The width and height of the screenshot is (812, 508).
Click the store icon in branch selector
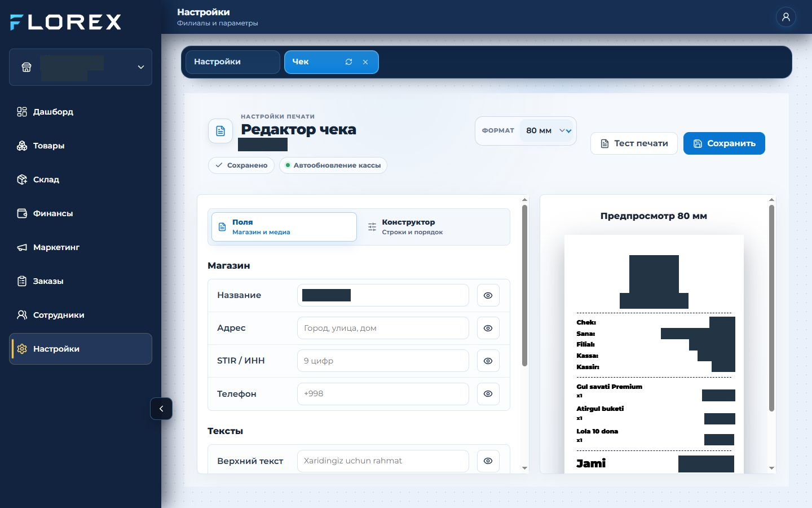(27, 67)
